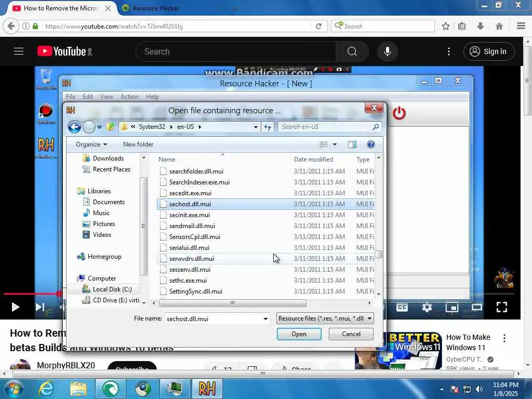Click the red video progress bar
The width and height of the screenshot is (532, 399).
tap(31, 294)
